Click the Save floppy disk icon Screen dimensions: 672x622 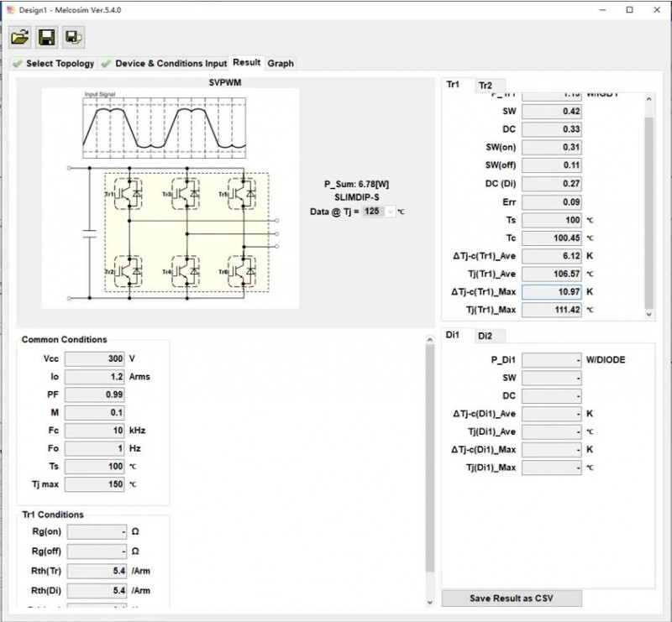tap(47, 37)
